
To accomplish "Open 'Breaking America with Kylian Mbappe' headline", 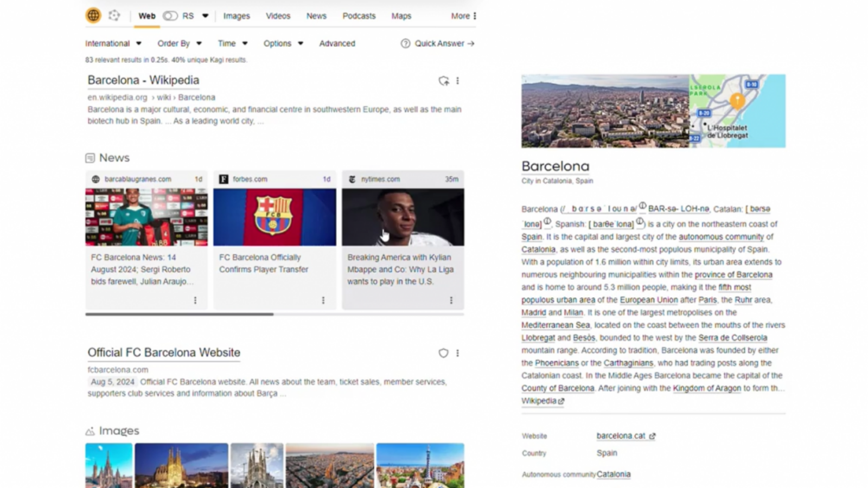I will pyautogui.click(x=400, y=269).
